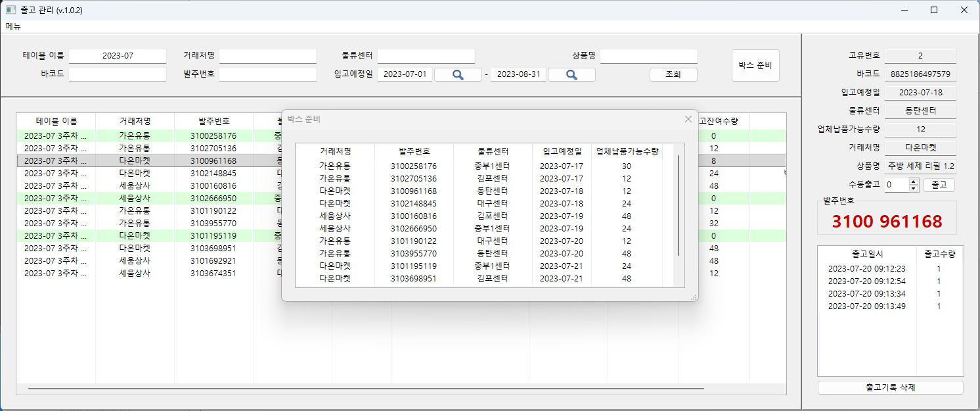Open the end date search magnifier
Viewport: 980px width, 411px height.
tap(571, 74)
